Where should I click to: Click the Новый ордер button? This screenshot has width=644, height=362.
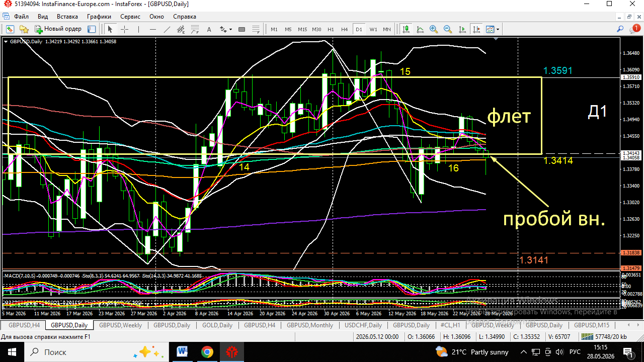pyautogui.click(x=58, y=29)
